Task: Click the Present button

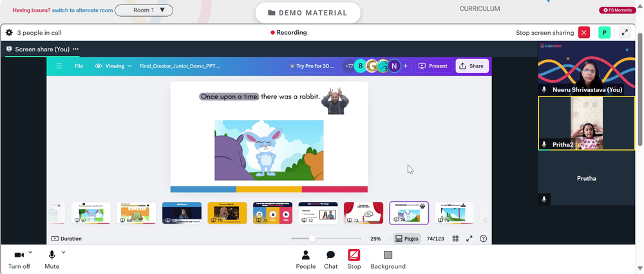Action: 433,66
